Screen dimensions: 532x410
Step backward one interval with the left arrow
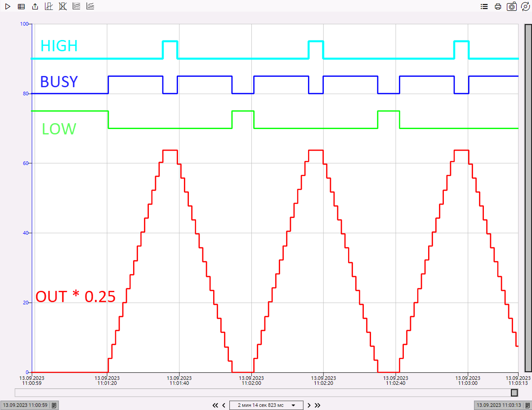tap(224, 405)
